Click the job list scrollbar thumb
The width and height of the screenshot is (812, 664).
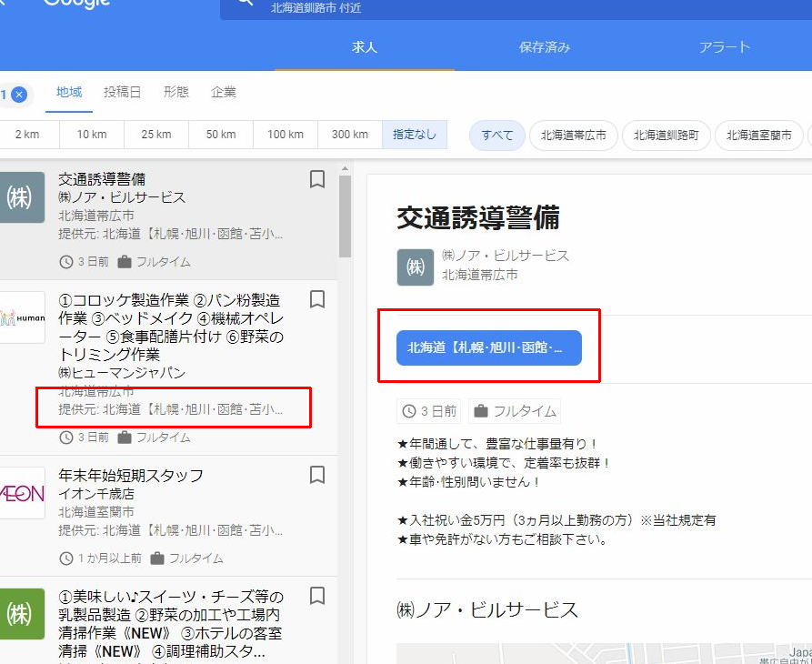(345, 216)
